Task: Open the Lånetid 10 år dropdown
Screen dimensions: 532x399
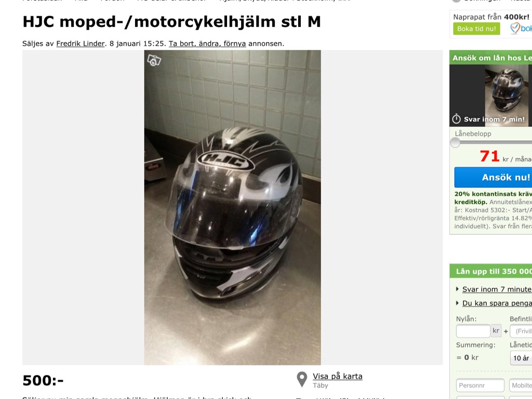Action: pyautogui.click(x=521, y=358)
